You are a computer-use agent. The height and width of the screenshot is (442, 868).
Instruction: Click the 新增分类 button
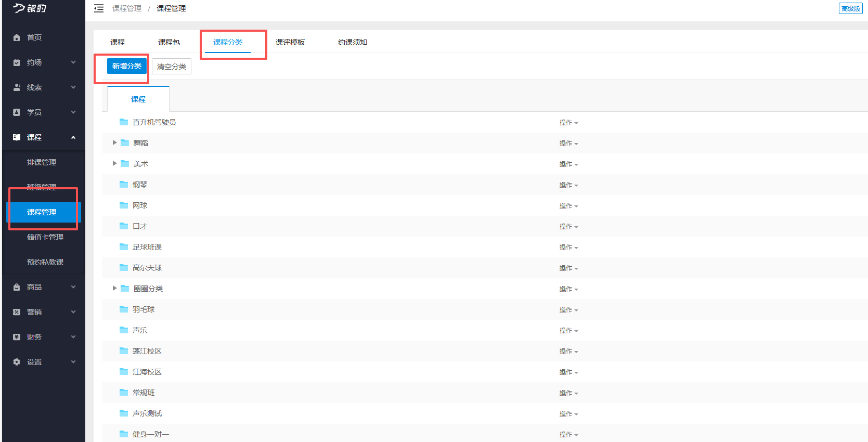click(127, 66)
